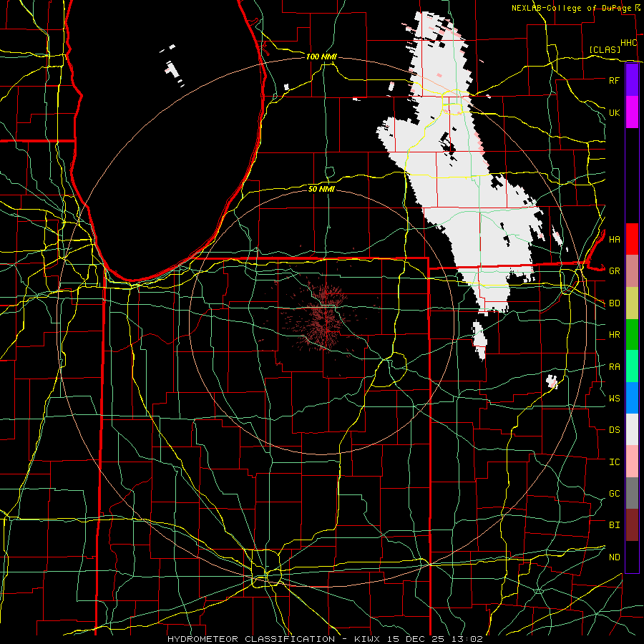Click the red HA legend color swatch
The image size is (644, 644).
pyautogui.click(x=632, y=239)
